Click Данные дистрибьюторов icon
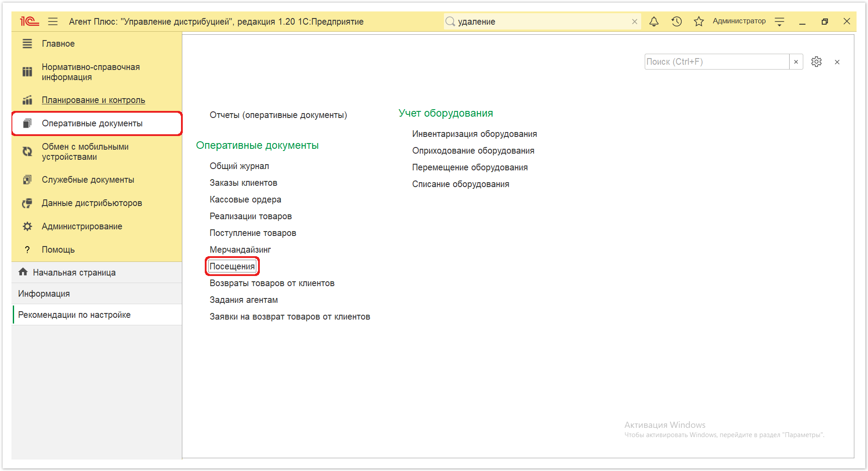The image size is (868, 471). [27, 203]
